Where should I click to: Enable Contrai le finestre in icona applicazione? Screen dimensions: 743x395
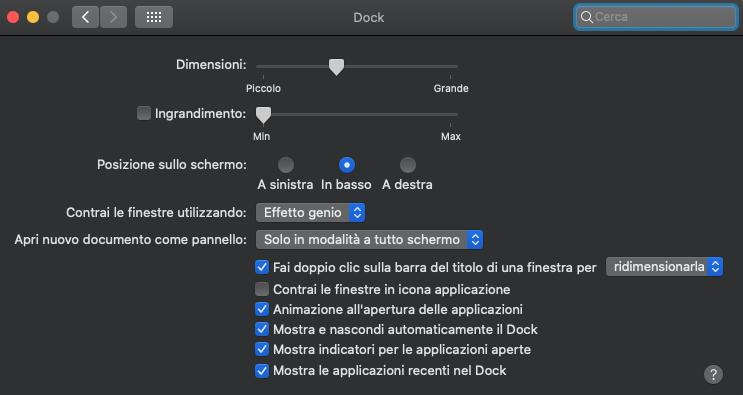(x=262, y=289)
